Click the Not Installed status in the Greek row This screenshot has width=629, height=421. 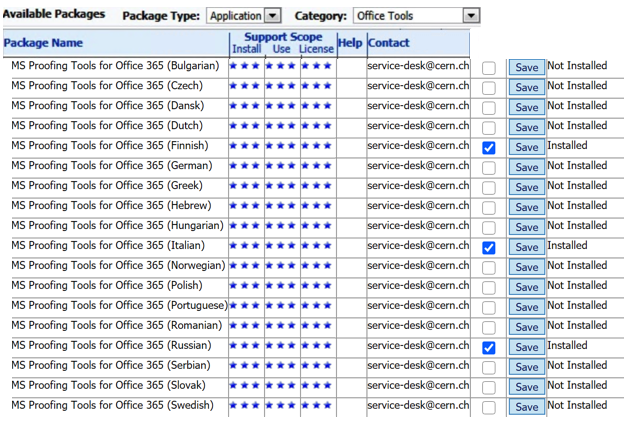click(x=577, y=186)
